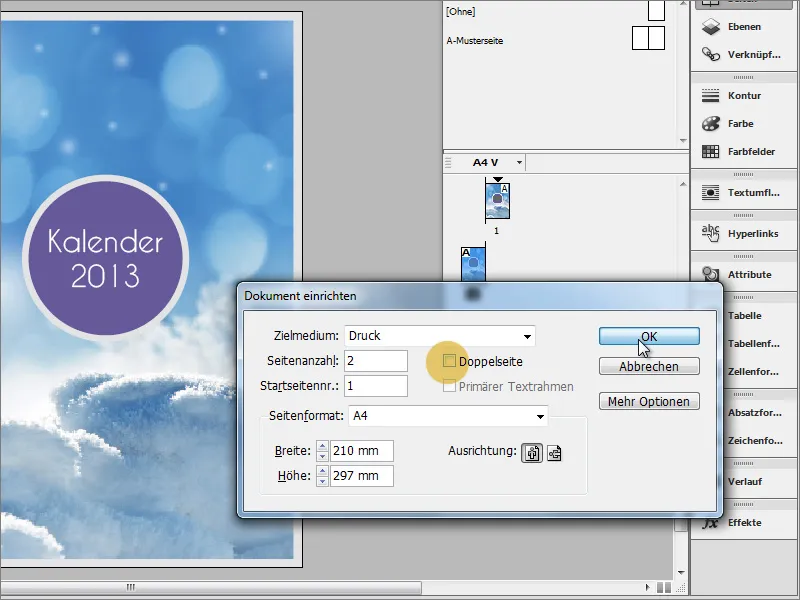Screen dimensions: 800x600
Task: Open the Farbe palette icon
Action: tap(711, 123)
